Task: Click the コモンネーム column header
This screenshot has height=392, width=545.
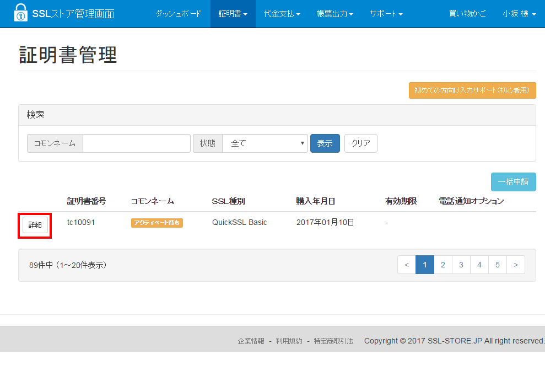Action: click(x=152, y=201)
